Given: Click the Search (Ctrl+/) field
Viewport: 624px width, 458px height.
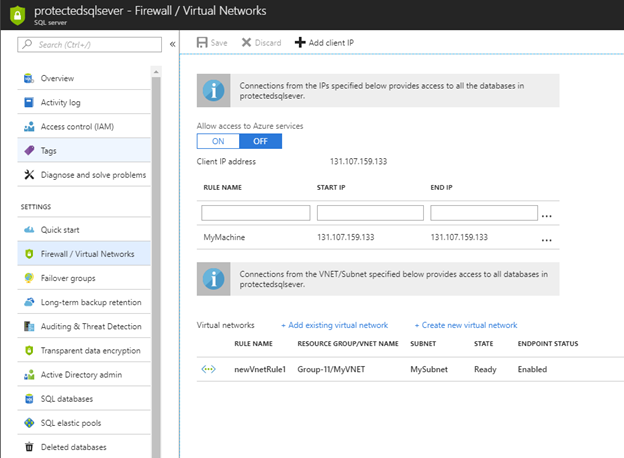Looking at the screenshot, I should click(90, 45).
